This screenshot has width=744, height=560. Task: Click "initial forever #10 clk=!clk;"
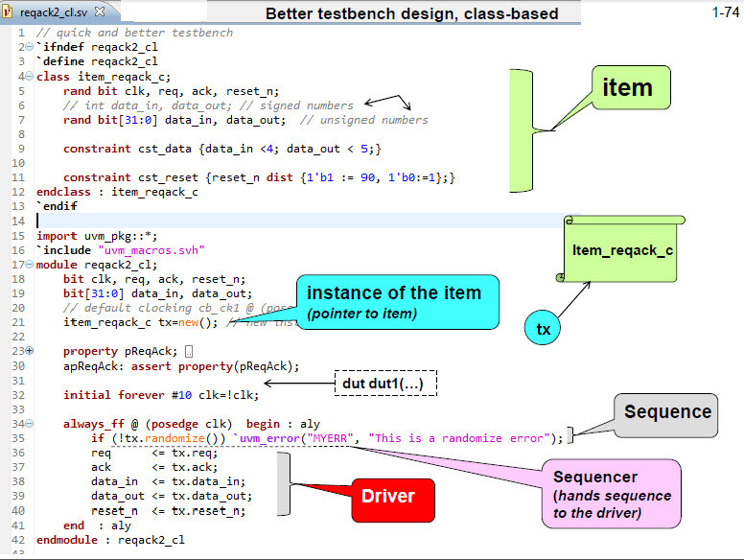(x=161, y=395)
